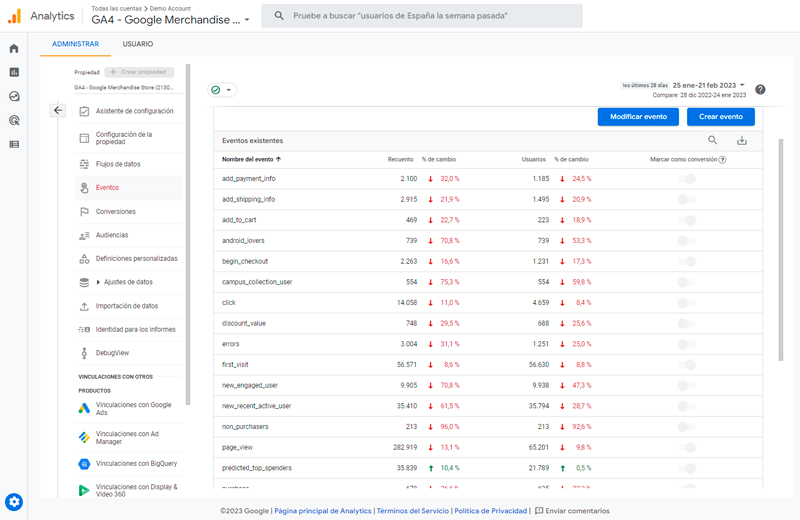800x520 pixels.
Task: Click the Conversiones flag icon
Action: click(84, 211)
